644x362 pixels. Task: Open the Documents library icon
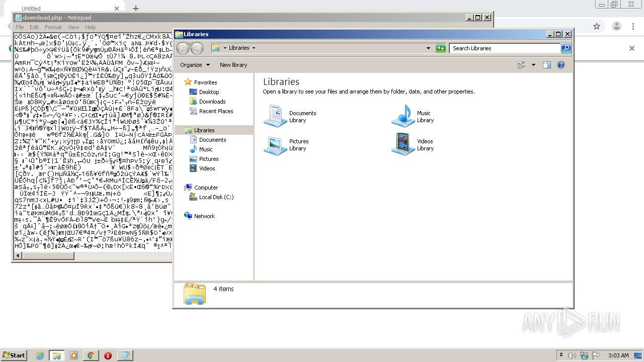(x=275, y=116)
